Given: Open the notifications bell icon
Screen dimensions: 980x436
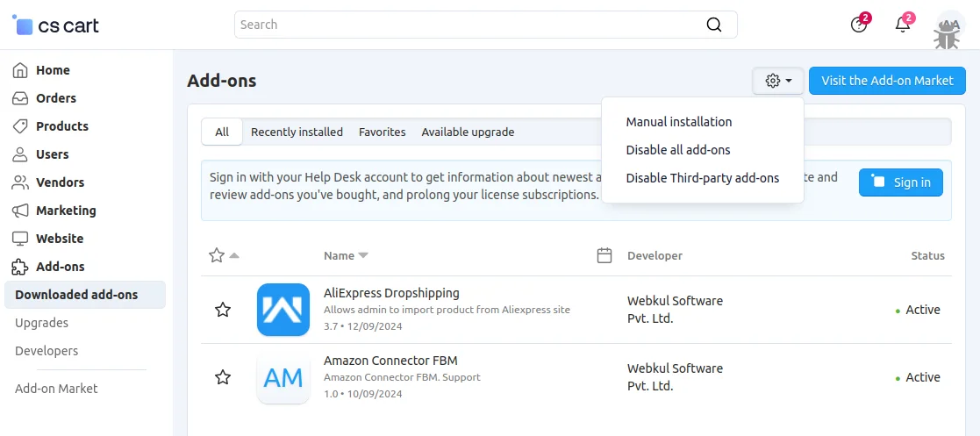Looking at the screenshot, I should 903,25.
